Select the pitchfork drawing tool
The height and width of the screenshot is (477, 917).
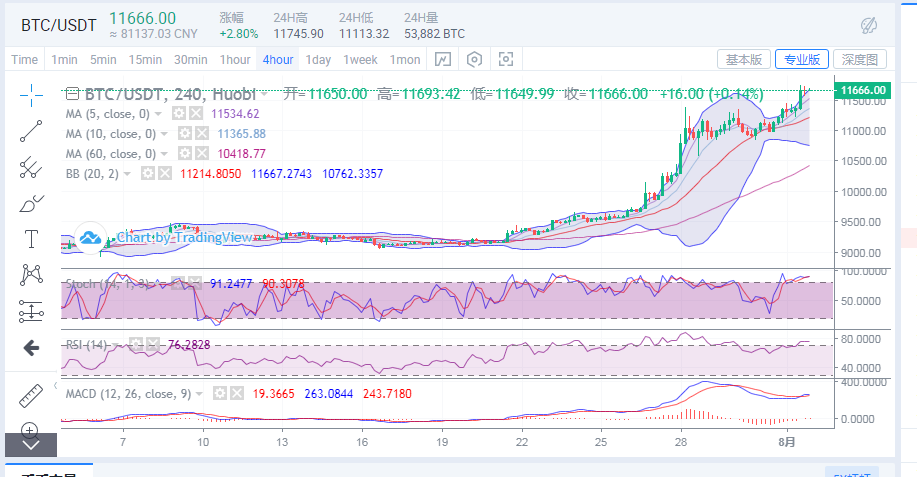tap(31, 166)
